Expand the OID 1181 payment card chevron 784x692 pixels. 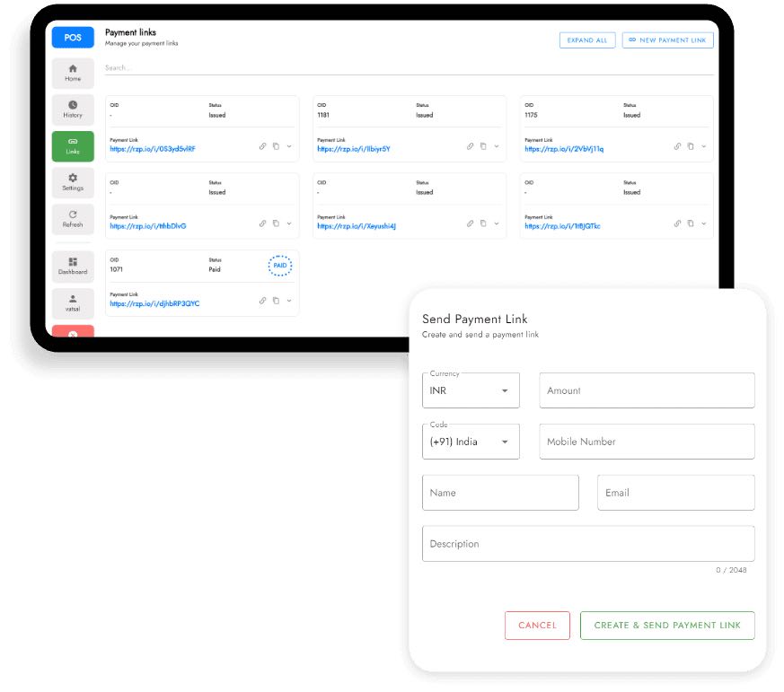click(497, 146)
